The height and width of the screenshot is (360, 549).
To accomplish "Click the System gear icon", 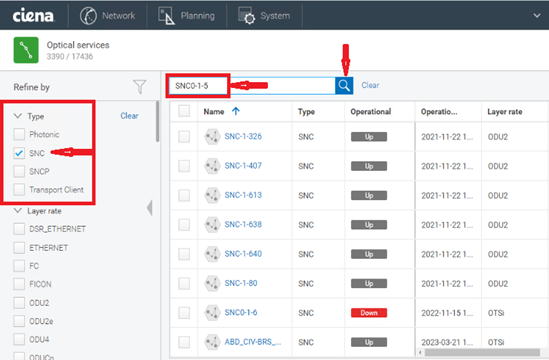I will pos(246,16).
